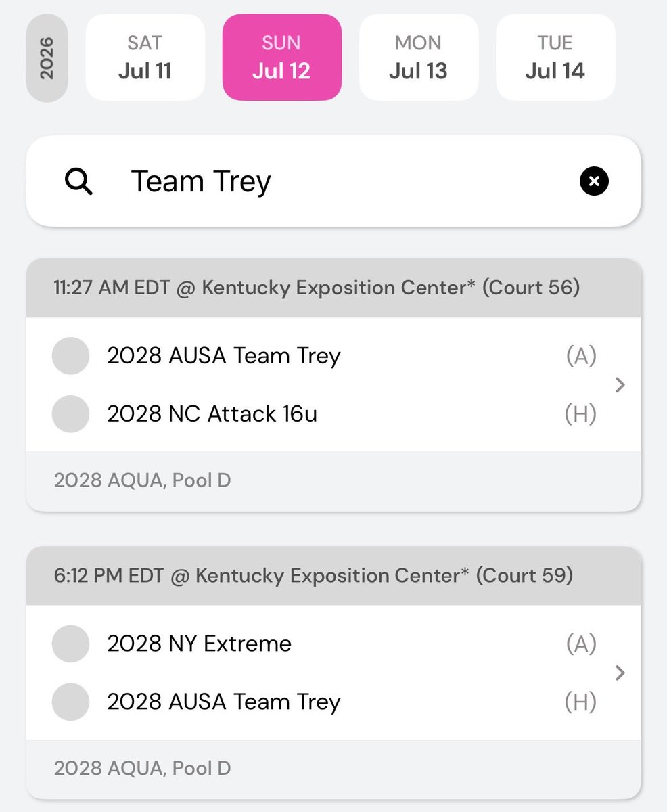Clear the Team Trey search text
The height and width of the screenshot is (812, 667).
coord(594,181)
